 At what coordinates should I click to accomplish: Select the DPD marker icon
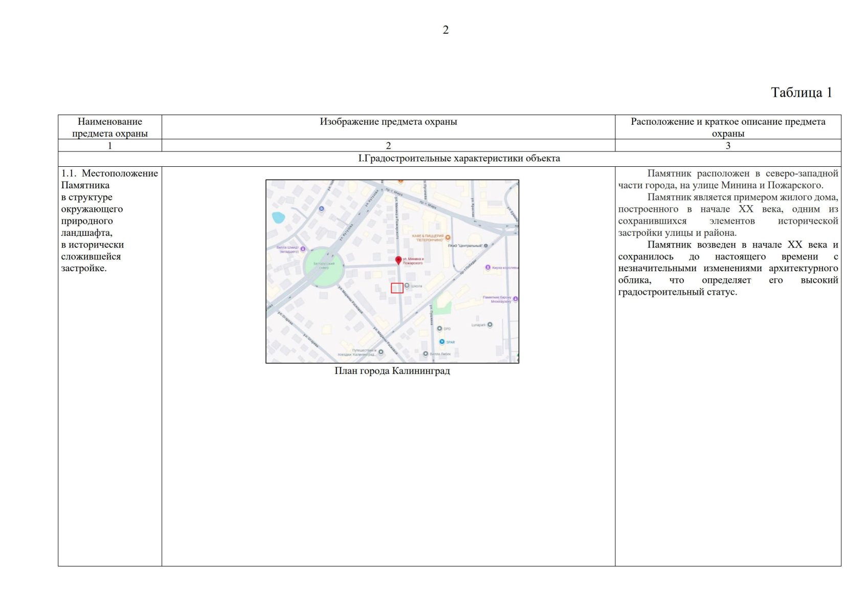pos(439,328)
